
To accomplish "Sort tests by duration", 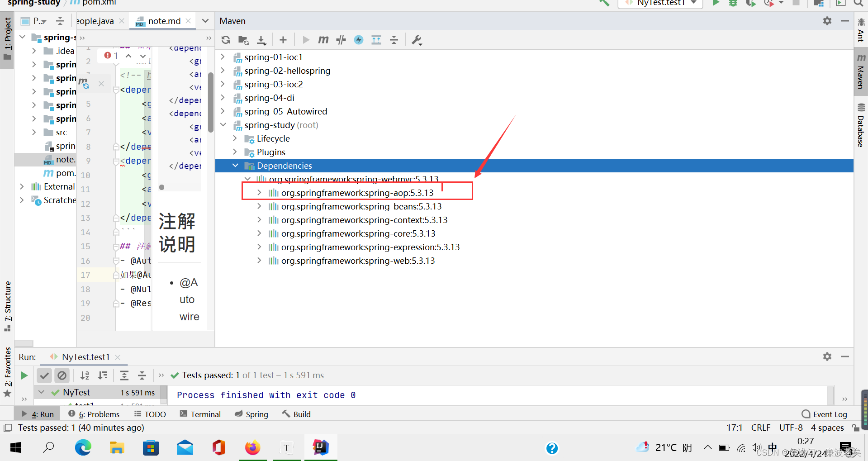I will point(103,375).
